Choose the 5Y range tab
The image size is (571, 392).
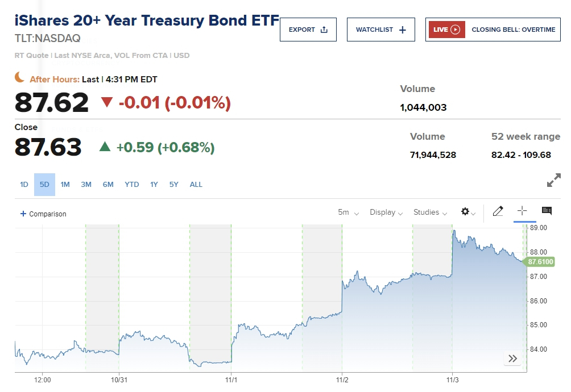coord(174,185)
